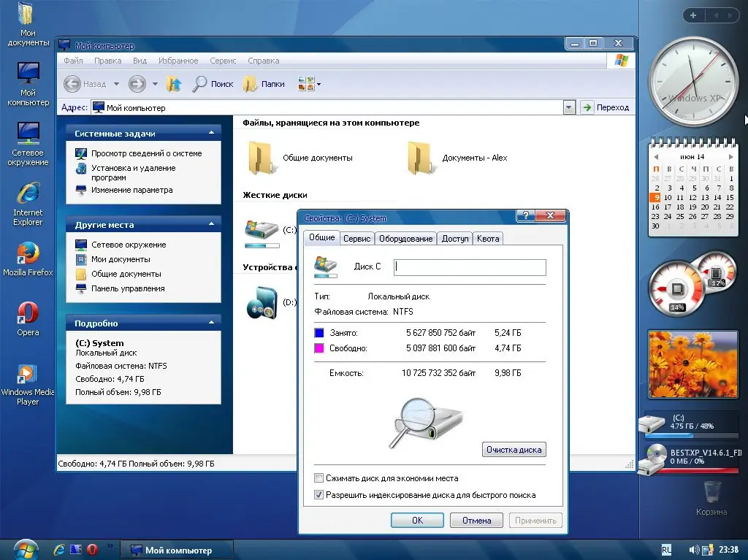Click the Диск C label input field
This screenshot has height=560, width=748.
pos(470,267)
